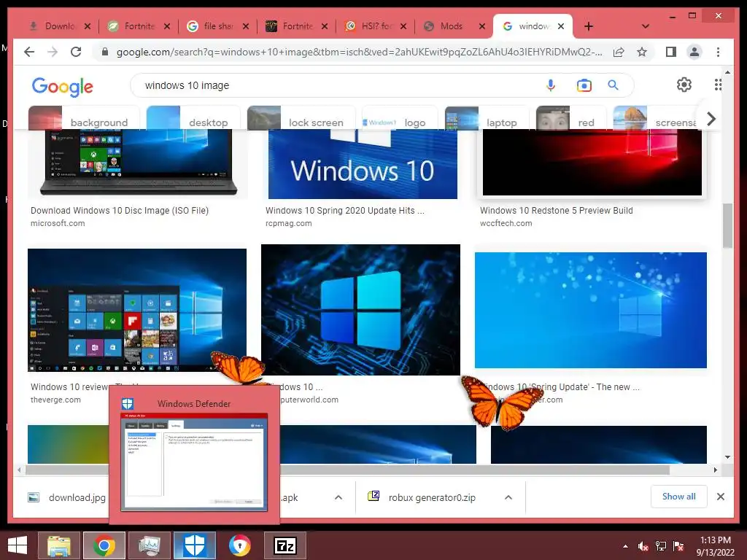The height and width of the screenshot is (560, 747).
Task: Close the downloads bar
Action: pyautogui.click(x=721, y=497)
